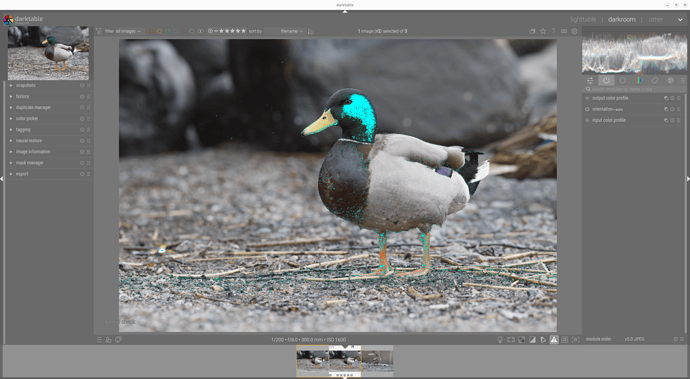Toggle the highlighted gamut check warning
Image resolution: width=690 pixels, height=379 pixels.
[554, 340]
